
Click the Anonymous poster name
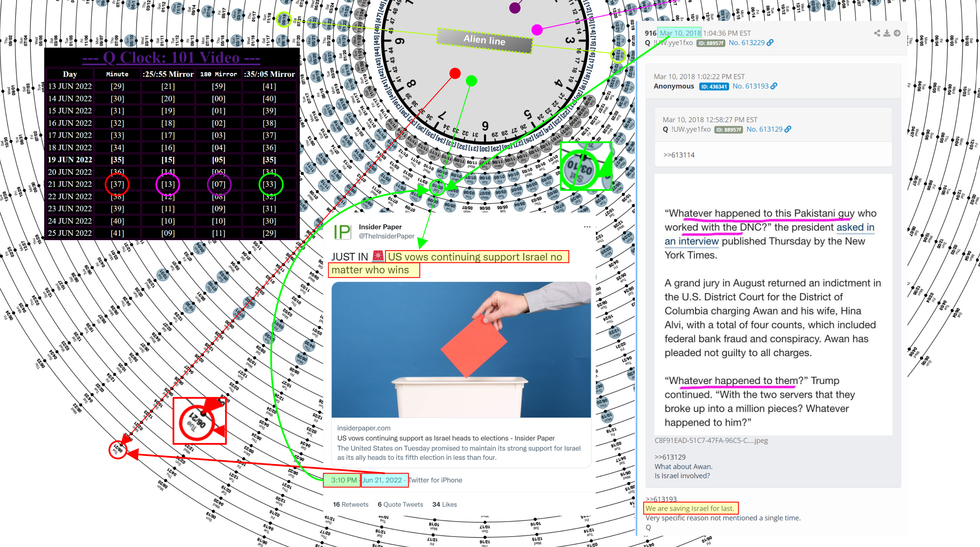coord(674,86)
